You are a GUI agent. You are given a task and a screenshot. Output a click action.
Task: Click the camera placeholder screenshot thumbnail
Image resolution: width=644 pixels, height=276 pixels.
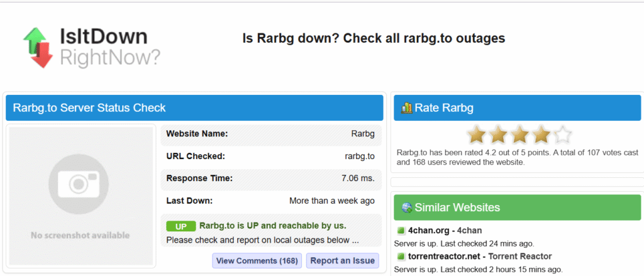click(80, 196)
